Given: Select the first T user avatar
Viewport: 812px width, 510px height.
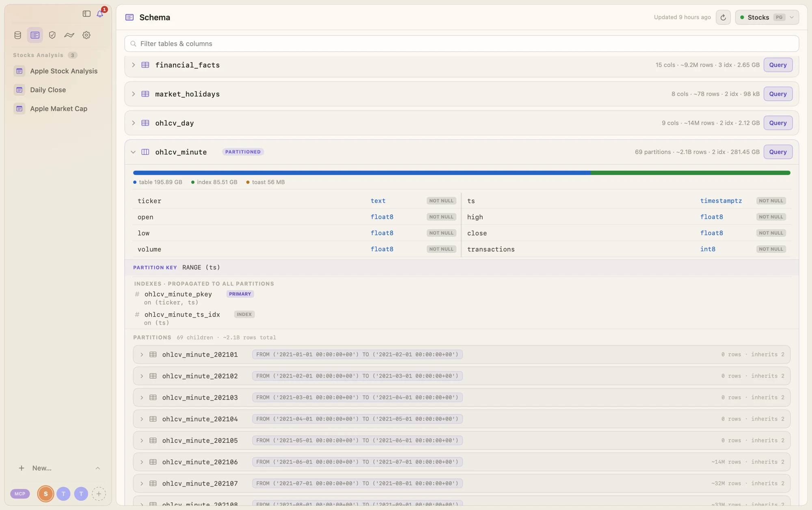Looking at the screenshot, I should pyautogui.click(x=63, y=494).
